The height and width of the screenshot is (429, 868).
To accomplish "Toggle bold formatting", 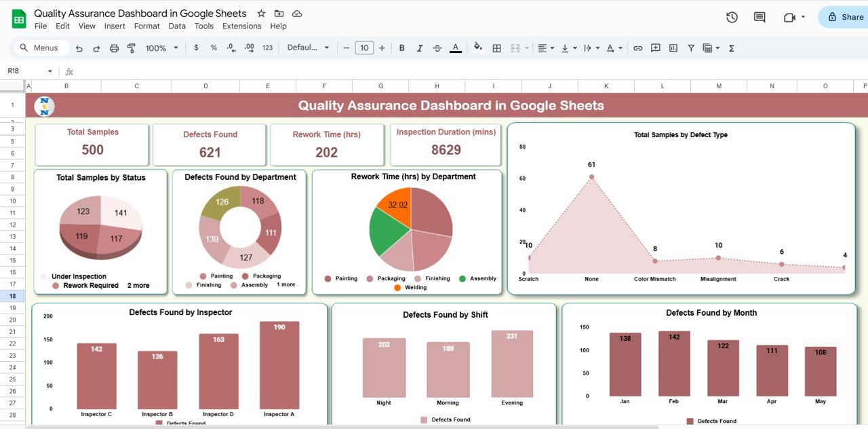I will [402, 48].
